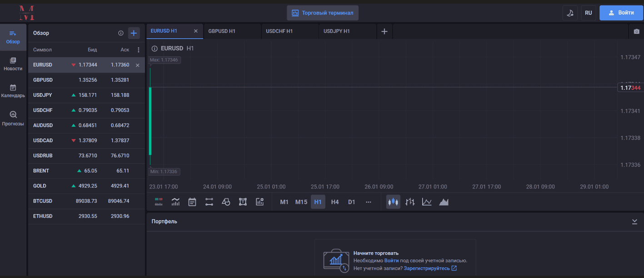Collapse the Портфель panel chevron
The image size is (644, 278).
[634, 222]
